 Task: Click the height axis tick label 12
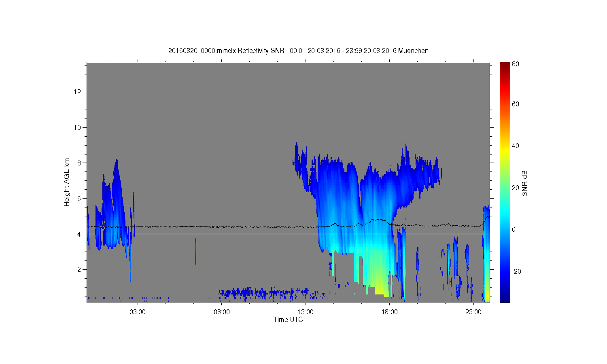(x=79, y=92)
